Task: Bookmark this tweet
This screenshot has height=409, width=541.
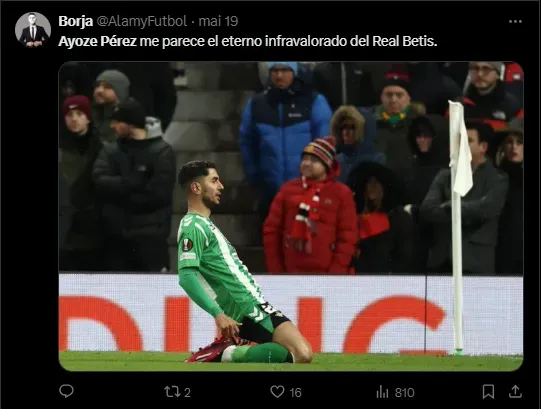Action: [488, 392]
